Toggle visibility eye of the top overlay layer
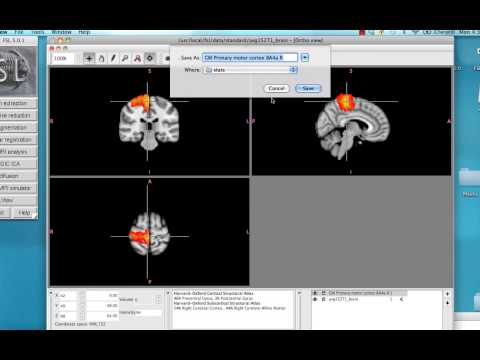This screenshot has width=480, height=360. [x=315, y=293]
